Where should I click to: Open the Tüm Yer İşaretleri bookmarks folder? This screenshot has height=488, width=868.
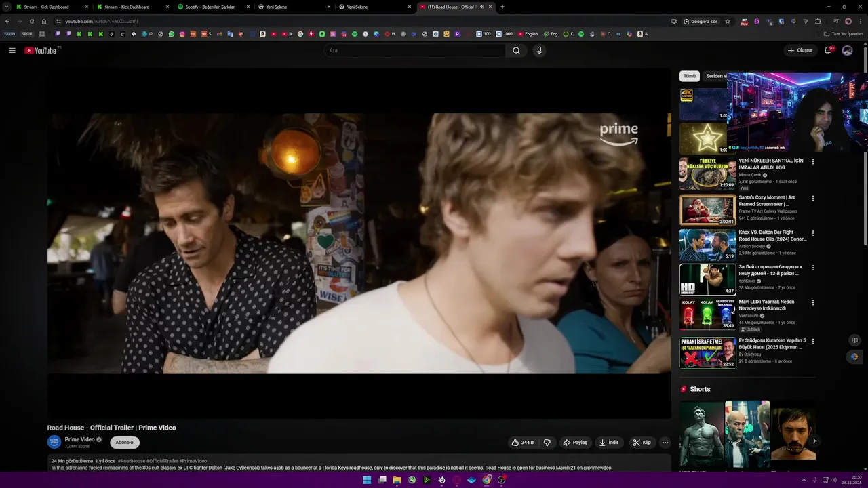(x=843, y=34)
